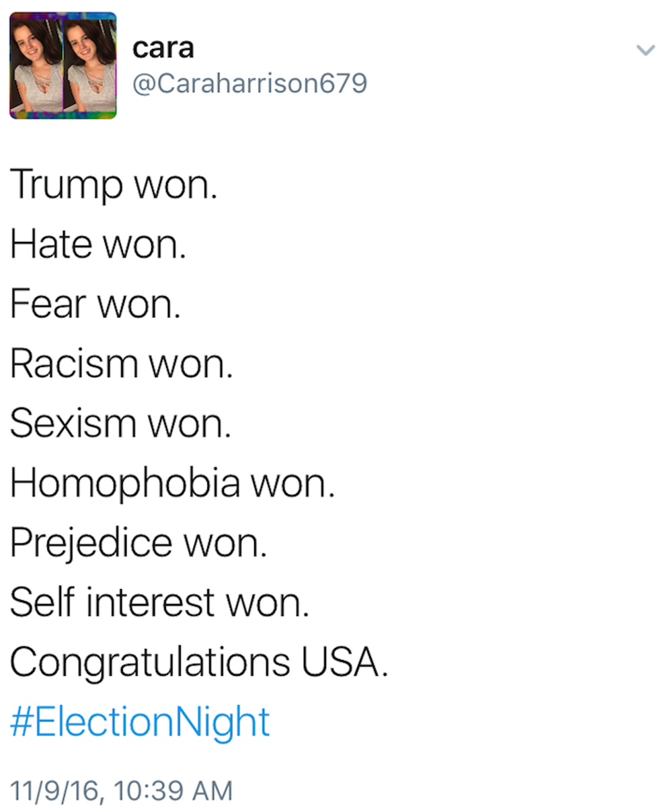Click the "Hate won." line
The image size is (659, 812).
[x=98, y=244]
